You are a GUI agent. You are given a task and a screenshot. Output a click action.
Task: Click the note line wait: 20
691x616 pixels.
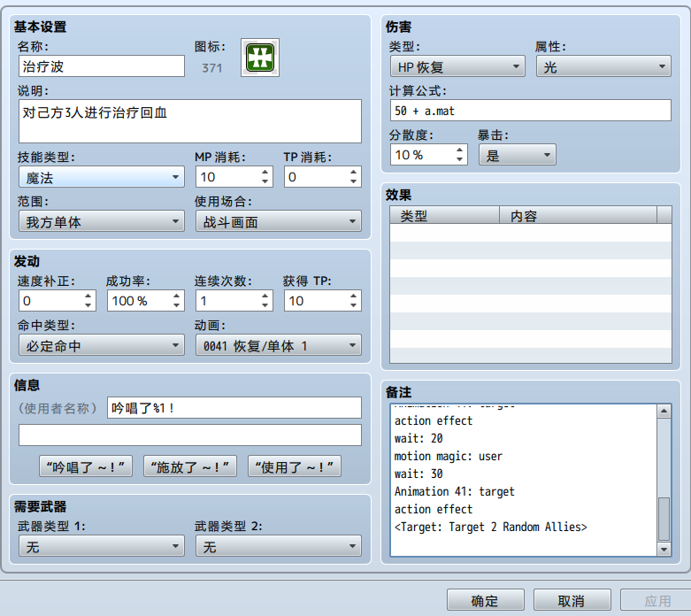[x=418, y=439]
